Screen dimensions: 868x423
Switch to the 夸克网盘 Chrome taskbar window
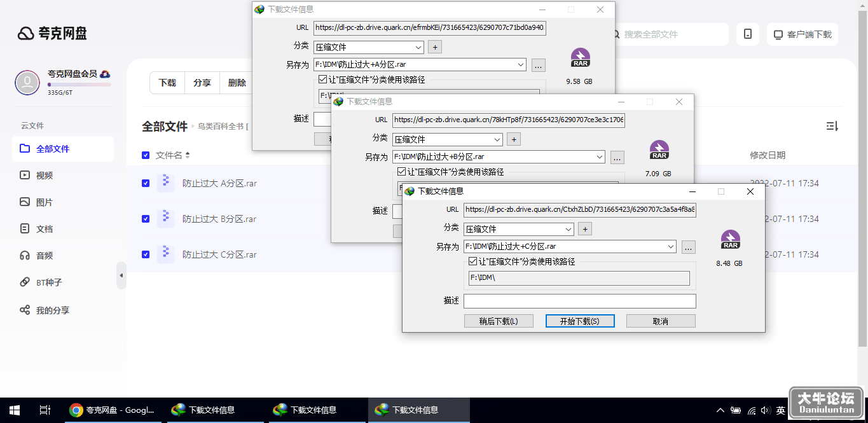[113, 410]
